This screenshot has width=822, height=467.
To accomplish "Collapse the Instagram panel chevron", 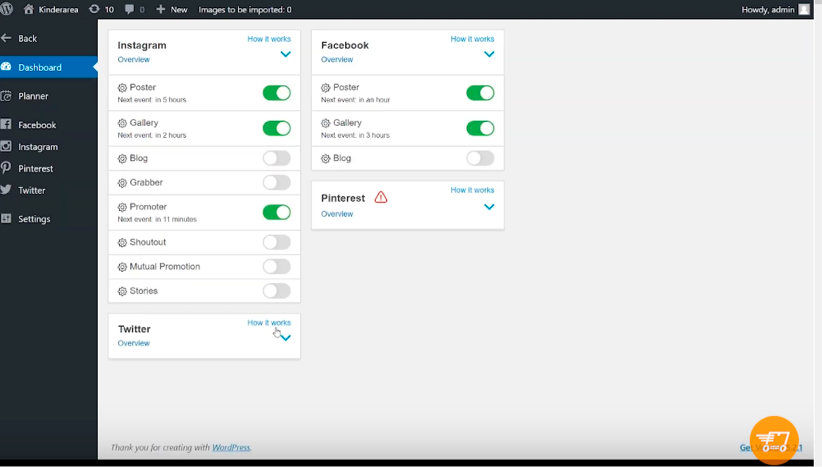I will [286, 55].
